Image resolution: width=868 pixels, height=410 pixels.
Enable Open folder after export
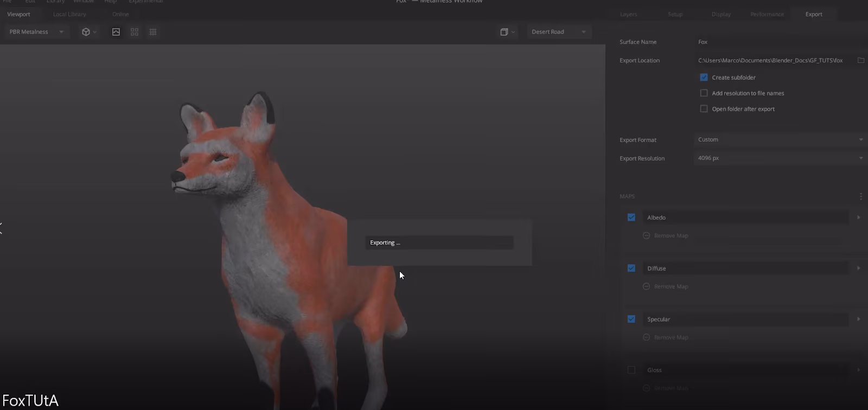(x=704, y=109)
